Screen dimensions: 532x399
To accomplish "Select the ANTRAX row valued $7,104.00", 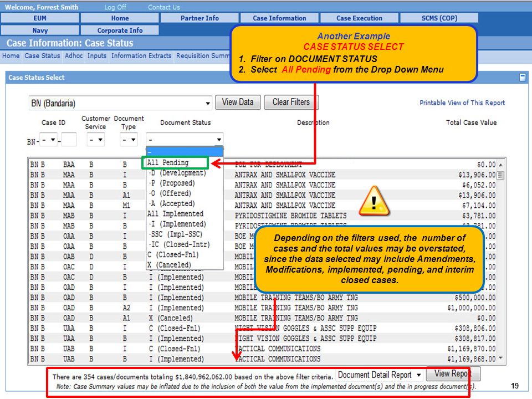I will tap(263, 205).
